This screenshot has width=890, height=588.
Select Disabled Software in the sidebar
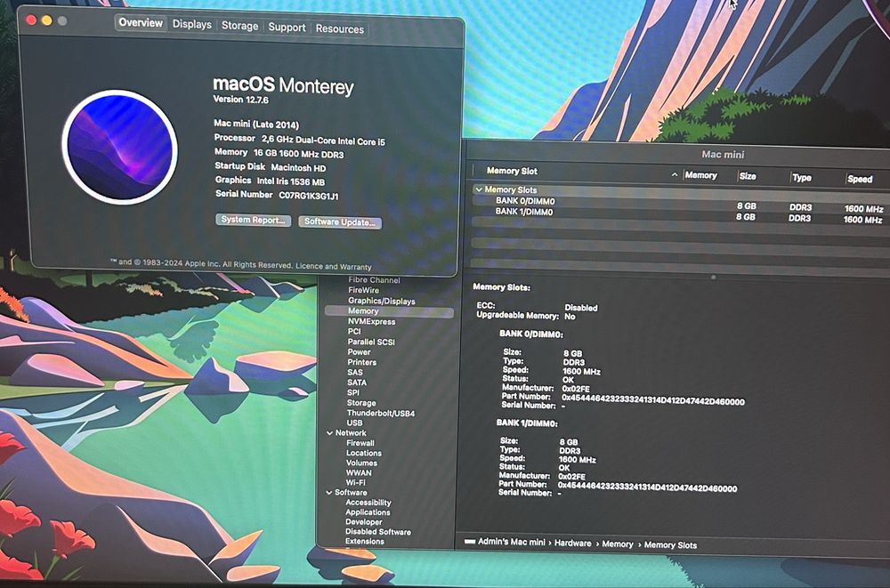coord(378,532)
